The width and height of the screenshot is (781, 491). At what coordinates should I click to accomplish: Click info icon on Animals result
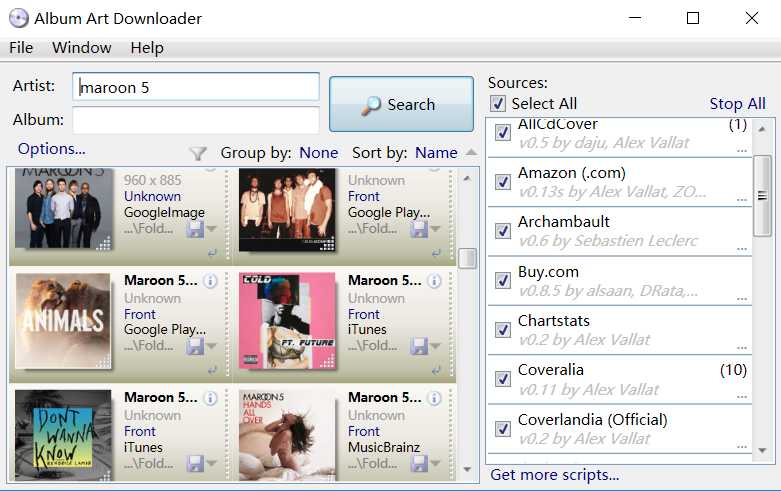(x=211, y=281)
